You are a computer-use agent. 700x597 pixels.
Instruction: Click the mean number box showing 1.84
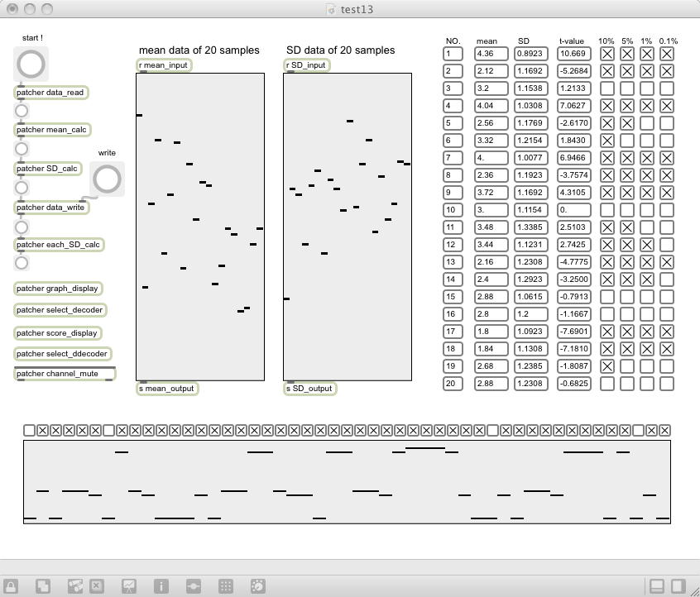click(x=491, y=349)
